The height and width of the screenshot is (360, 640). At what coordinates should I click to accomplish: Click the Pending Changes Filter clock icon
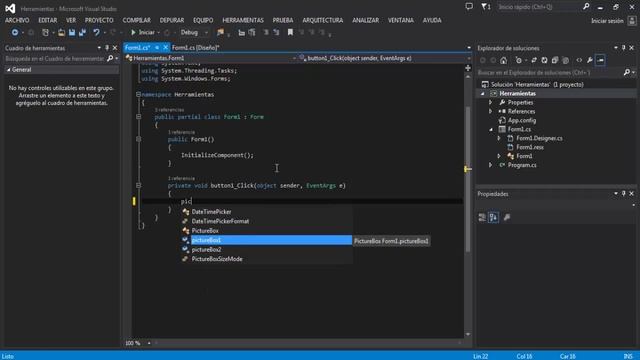pyautogui.click(x=519, y=60)
